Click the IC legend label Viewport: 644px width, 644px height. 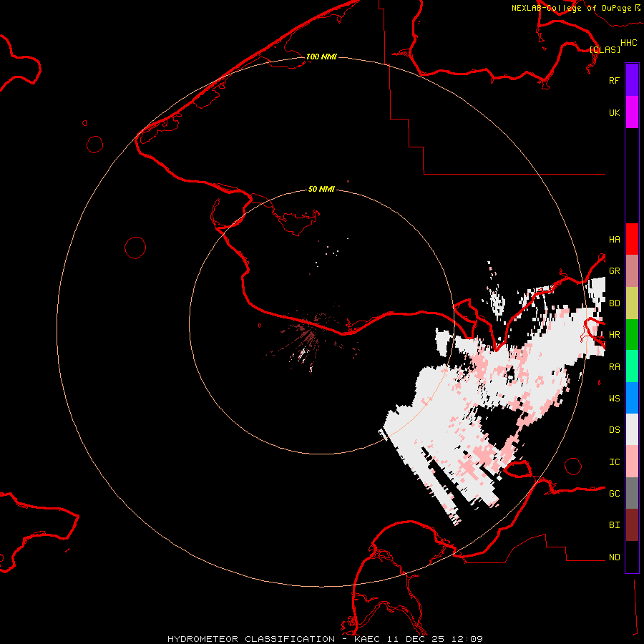(614, 462)
